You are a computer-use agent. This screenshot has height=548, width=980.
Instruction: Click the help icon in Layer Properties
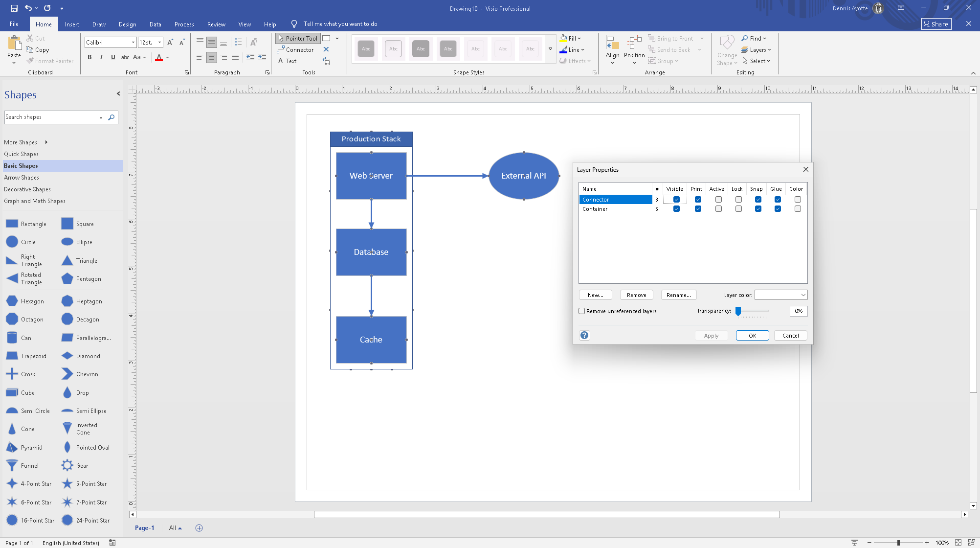click(x=584, y=335)
